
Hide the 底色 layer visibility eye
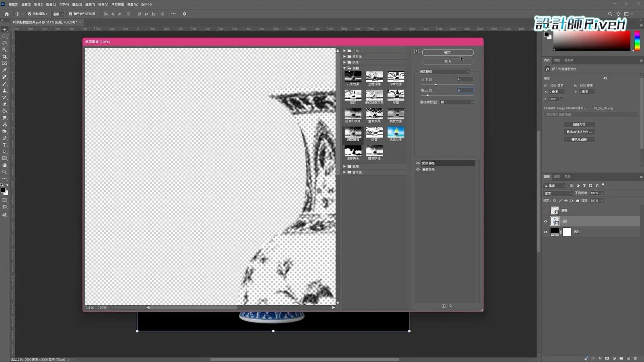tap(546, 232)
